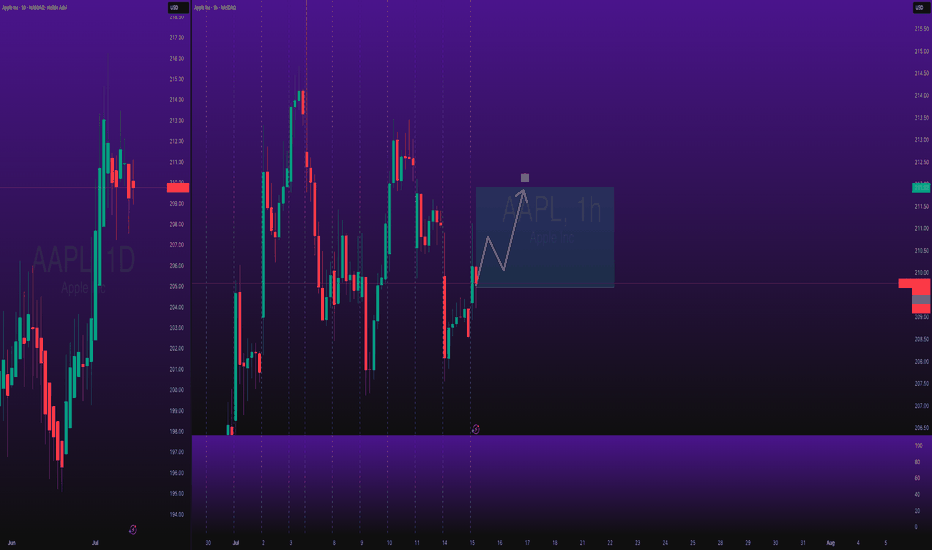Click 210.50 on hourly price axis
This screenshot has height=550, width=932.
pyautogui.click(x=922, y=251)
